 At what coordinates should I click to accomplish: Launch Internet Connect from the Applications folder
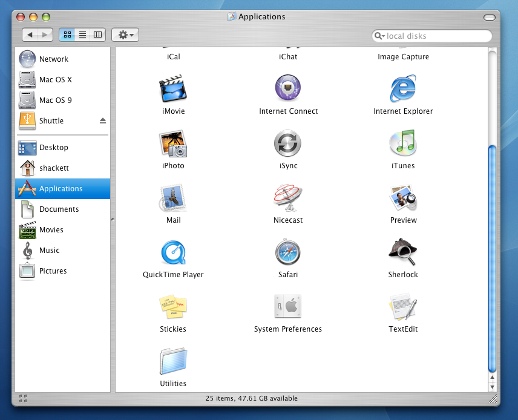288,88
